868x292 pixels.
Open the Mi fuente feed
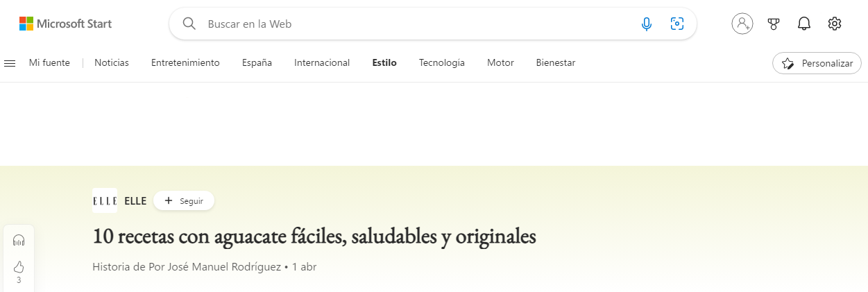[x=49, y=62]
